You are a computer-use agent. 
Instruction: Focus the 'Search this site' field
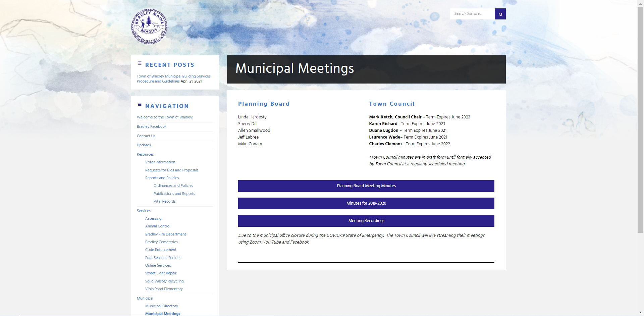click(x=472, y=14)
